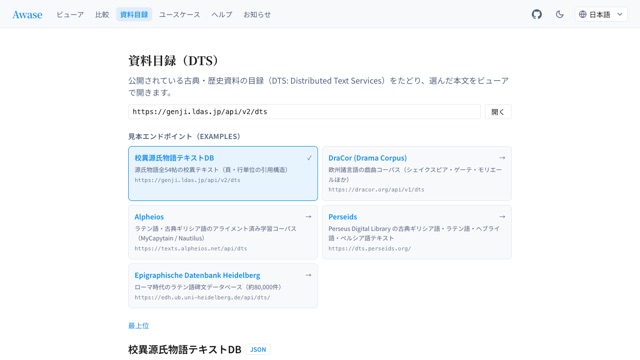This screenshot has height=360, width=640.
Task: Click the https://dracor.org/api/v1/dts URL text
Action: (376, 189)
